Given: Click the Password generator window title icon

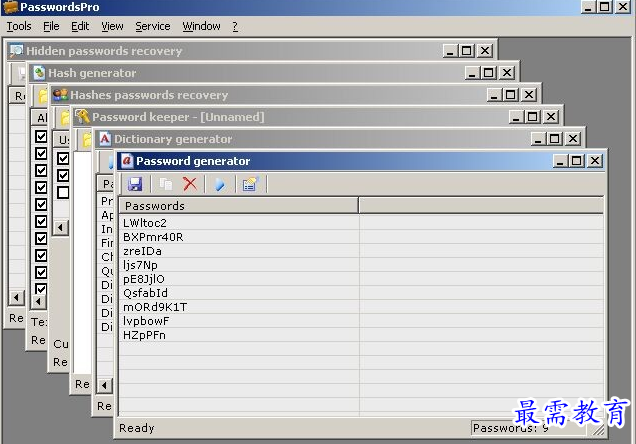Looking at the screenshot, I should tap(127, 161).
